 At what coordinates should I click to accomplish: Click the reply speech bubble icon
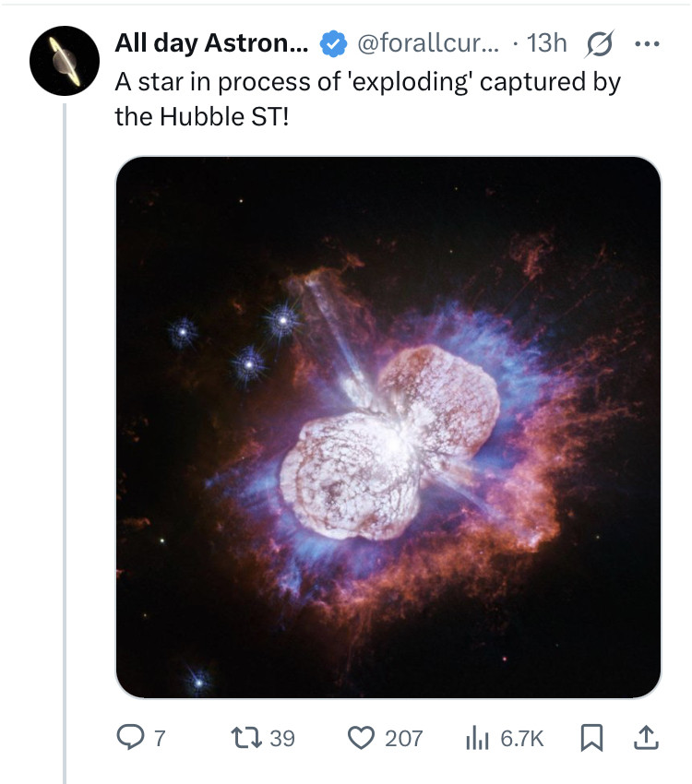pyautogui.click(x=131, y=737)
